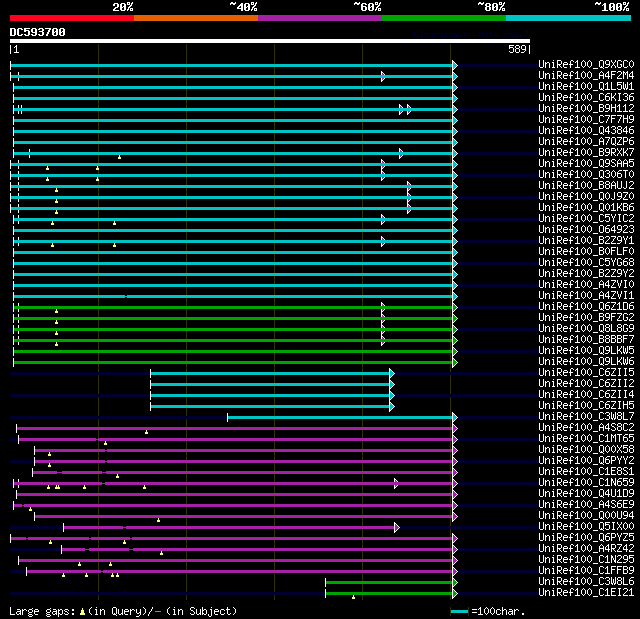Click the green alignment bar for UniRef100_C3W8L6
Screen dimensions: 640x619
[x=391, y=583]
